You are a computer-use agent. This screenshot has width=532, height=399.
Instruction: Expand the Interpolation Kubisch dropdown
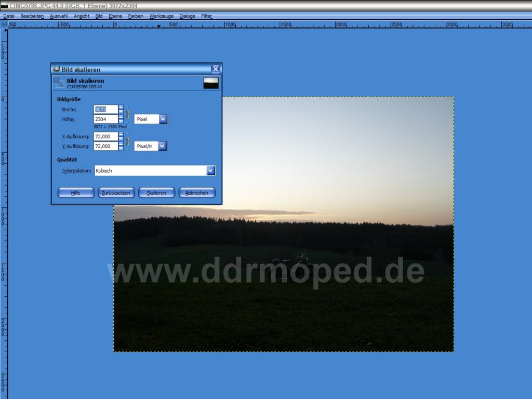(210, 170)
